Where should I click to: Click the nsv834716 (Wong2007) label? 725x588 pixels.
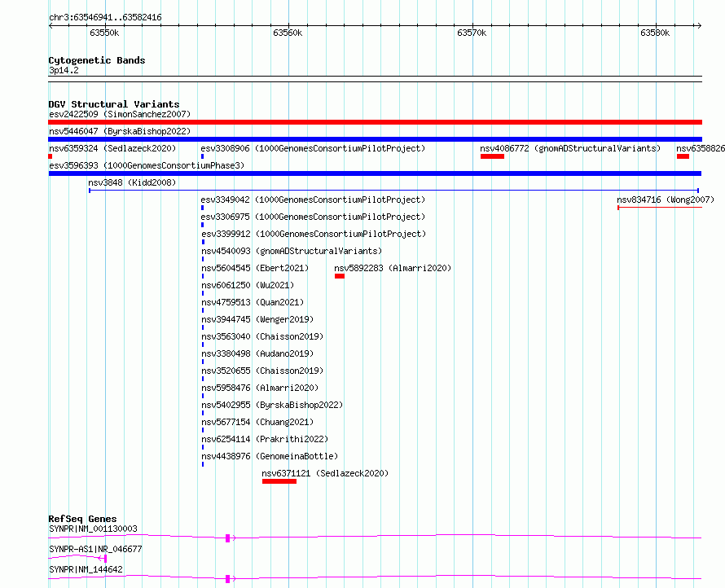pos(666,200)
